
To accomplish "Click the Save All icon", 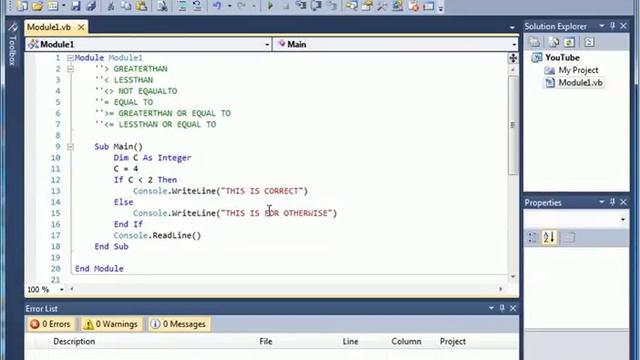I will (91, 6).
